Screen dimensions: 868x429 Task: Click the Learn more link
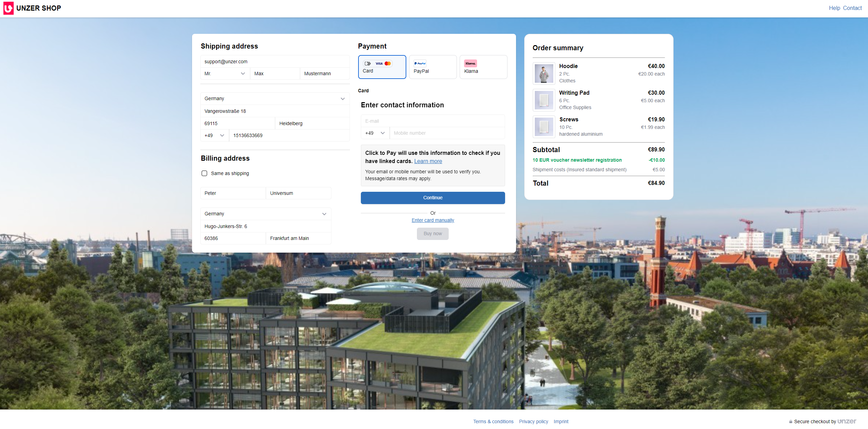[429, 161]
